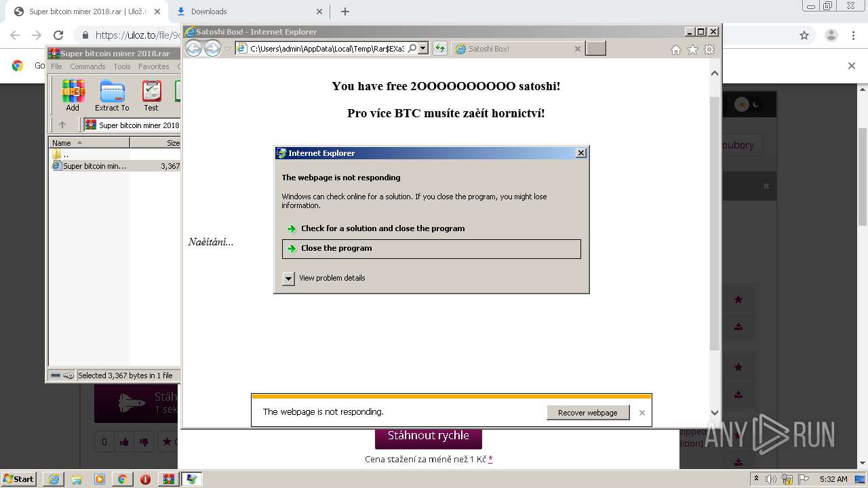Viewport: 868px width, 488px height.
Task: Open the WinRAR Commands menu
Action: [x=87, y=66]
